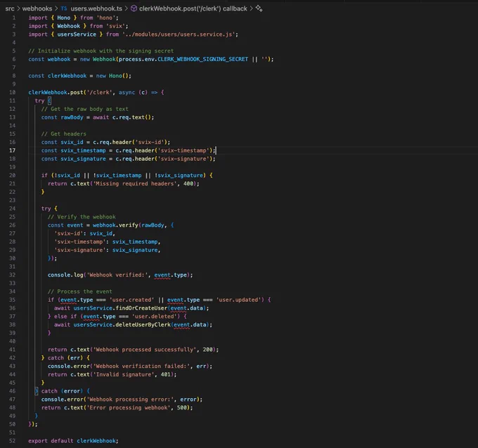Image resolution: width=478 pixels, height=448 pixels.
Task: Click the status code 401 on line 44
Action: [x=165, y=374]
